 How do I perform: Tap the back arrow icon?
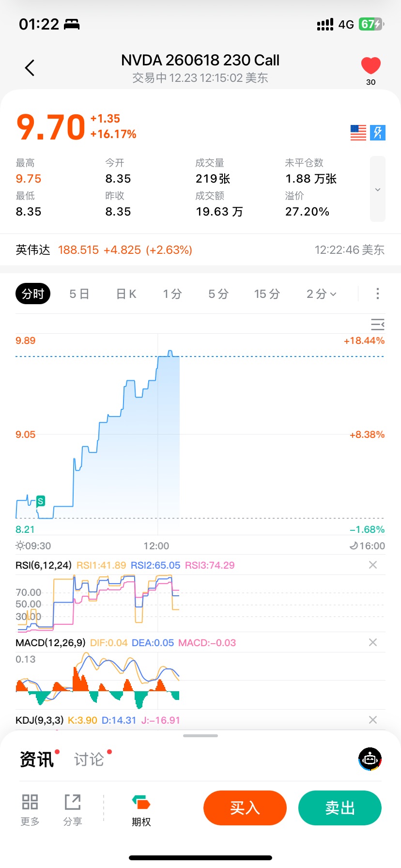coord(30,68)
